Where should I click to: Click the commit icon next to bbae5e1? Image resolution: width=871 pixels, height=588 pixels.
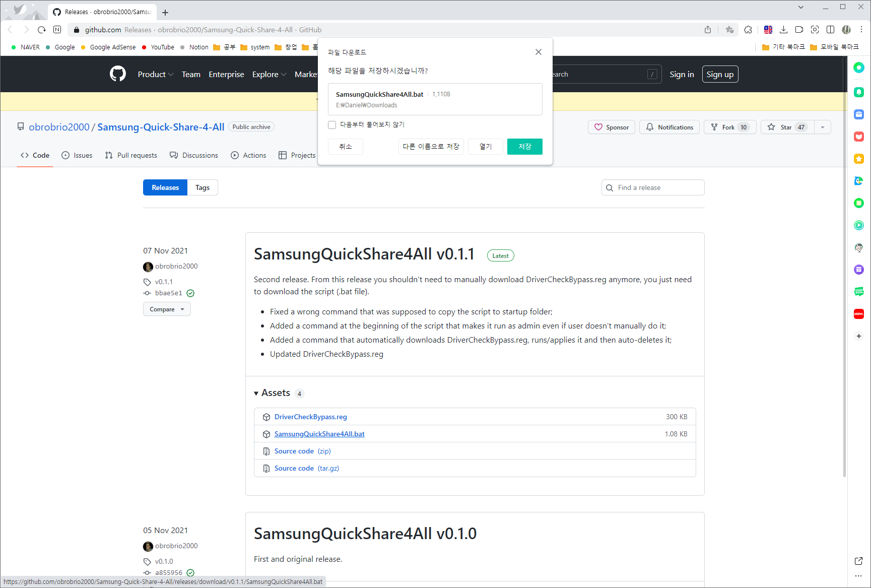point(147,293)
